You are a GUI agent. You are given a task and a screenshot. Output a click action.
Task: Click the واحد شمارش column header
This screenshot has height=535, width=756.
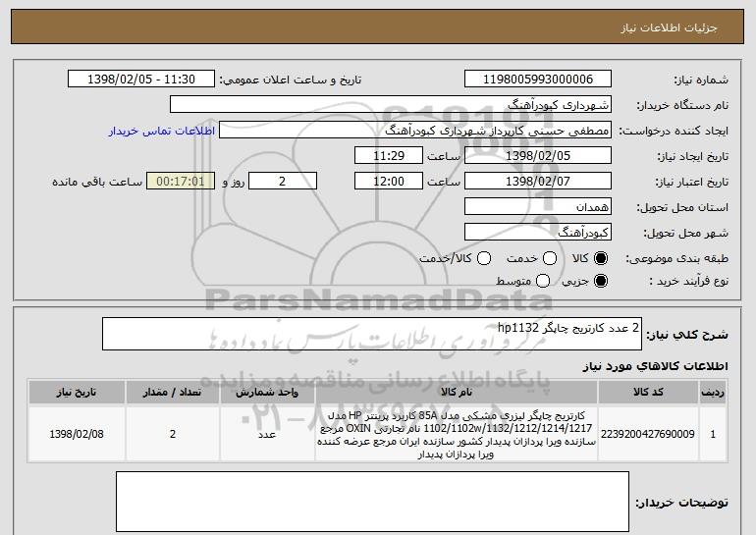point(267,393)
